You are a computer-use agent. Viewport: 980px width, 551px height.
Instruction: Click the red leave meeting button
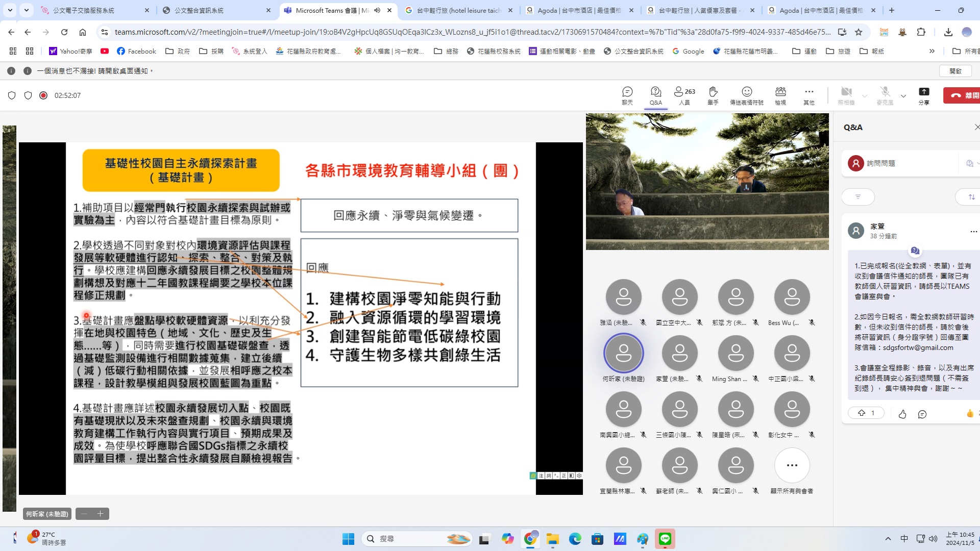(x=963, y=95)
